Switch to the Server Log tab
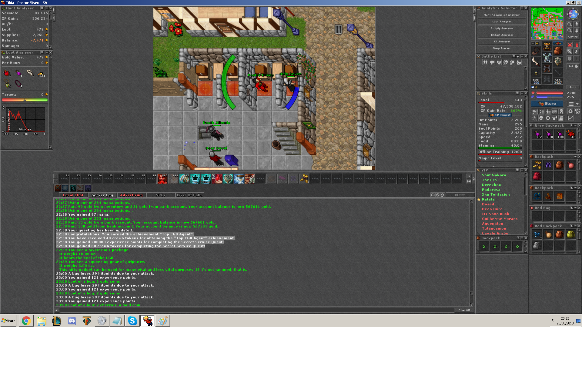Image resolution: width=582 pixels, height=392 pixels. [102, 195]
